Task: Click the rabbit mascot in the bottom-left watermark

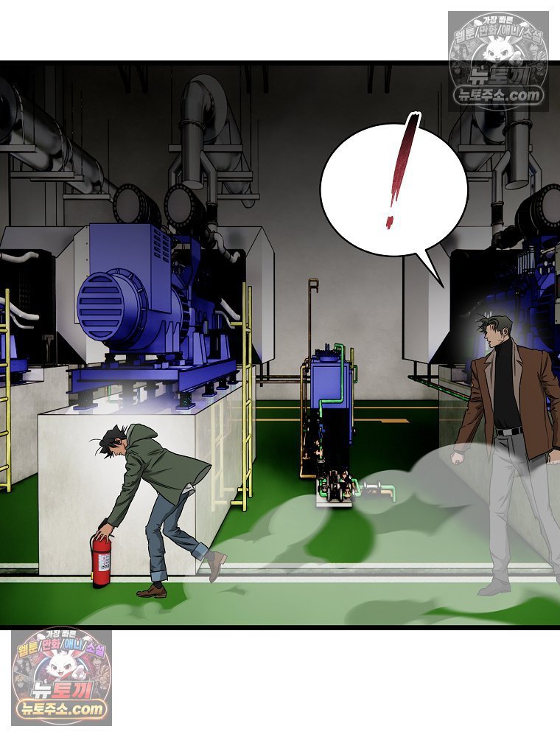Action: [61, 666]
